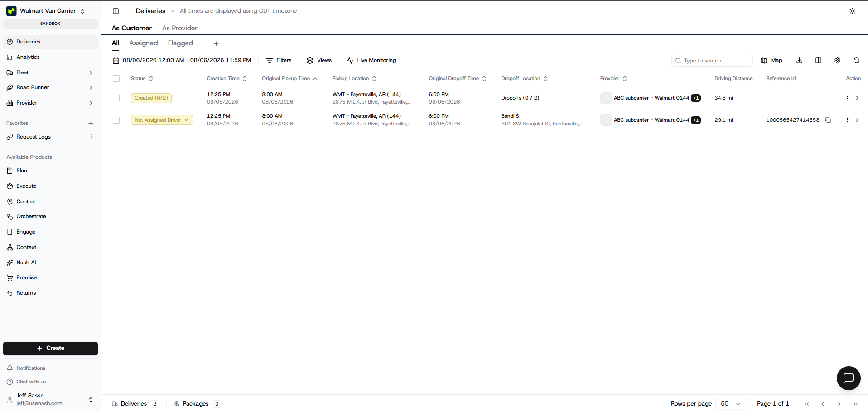The height and width of the screenshot is (411, 868).
Task: Go to the previous page
Action: [x=823, y=404]
